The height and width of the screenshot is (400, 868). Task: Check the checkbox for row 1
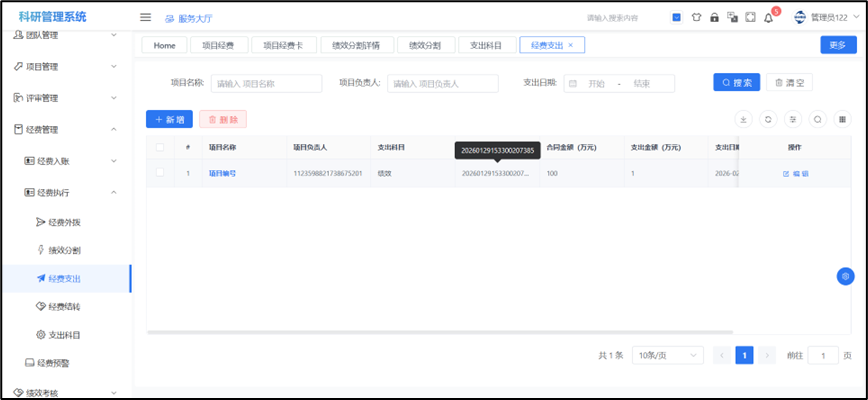[x=160, y=173]
